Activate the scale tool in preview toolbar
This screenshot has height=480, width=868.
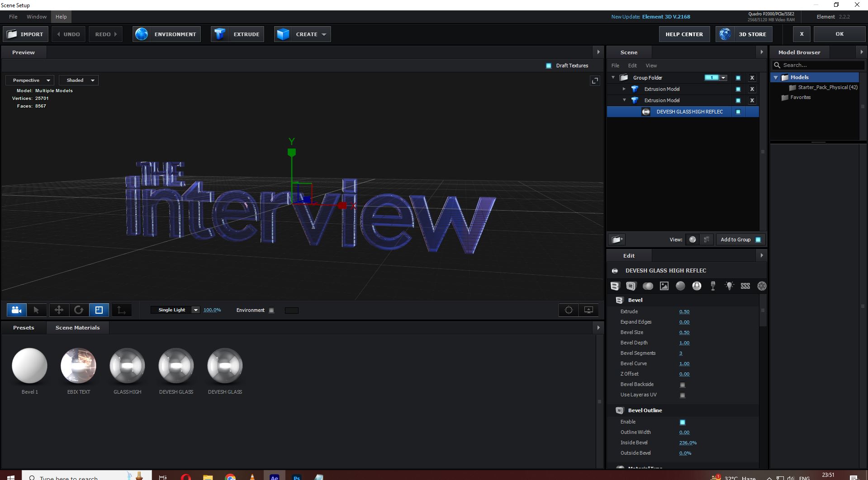point(99,310)
